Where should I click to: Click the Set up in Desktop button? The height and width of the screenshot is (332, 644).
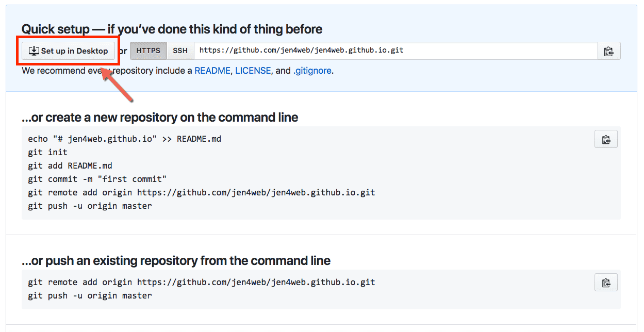pos(69,51)
